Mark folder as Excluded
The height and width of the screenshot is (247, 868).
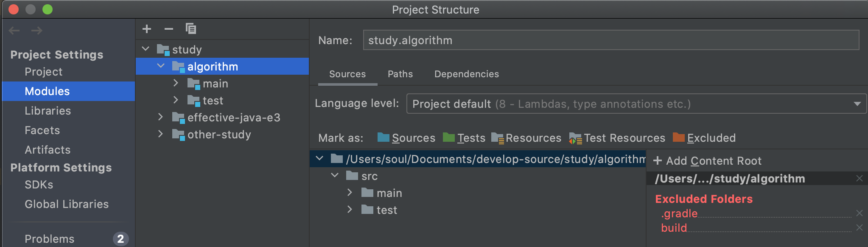pyautogui.click(x=704, y=138)
